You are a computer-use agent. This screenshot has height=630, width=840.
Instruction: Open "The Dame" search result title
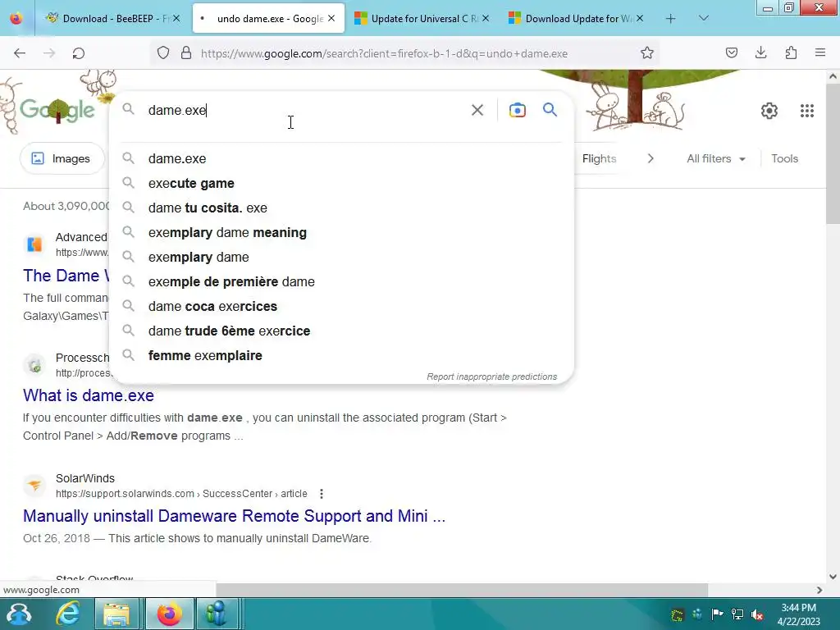tap(66, 276)
